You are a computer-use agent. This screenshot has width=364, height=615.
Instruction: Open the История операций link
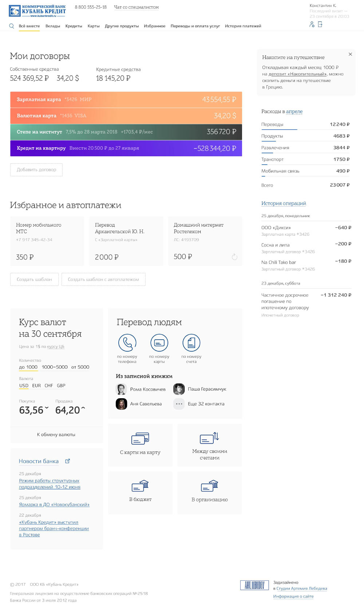pos(284,203)
